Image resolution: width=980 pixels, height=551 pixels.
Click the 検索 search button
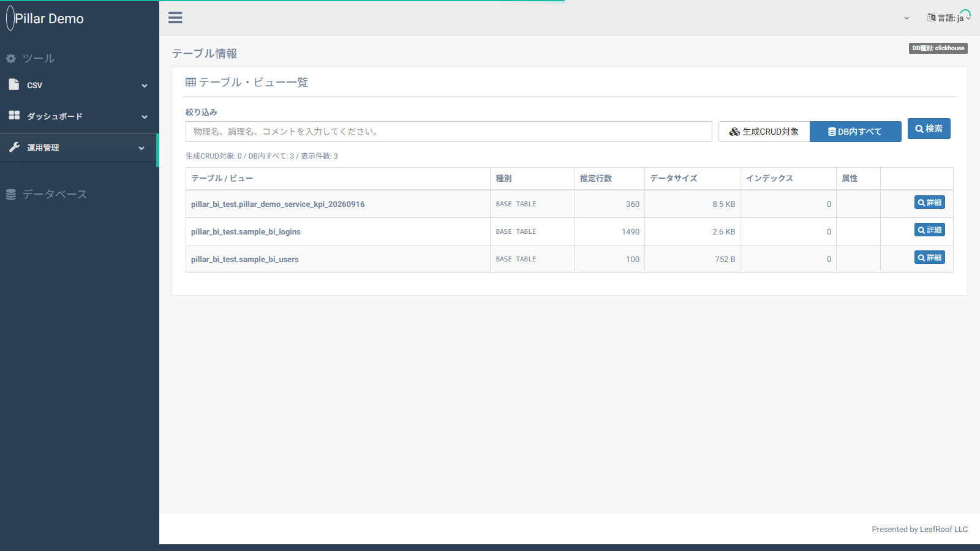click(x=929, y=129)
